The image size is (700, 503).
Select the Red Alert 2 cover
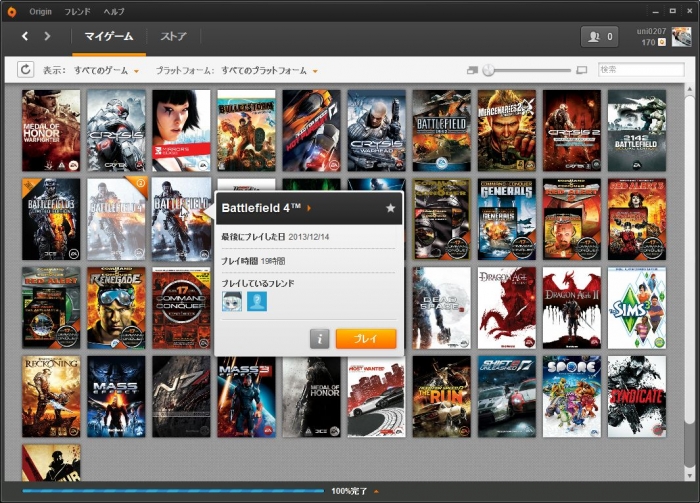[572, 219]
